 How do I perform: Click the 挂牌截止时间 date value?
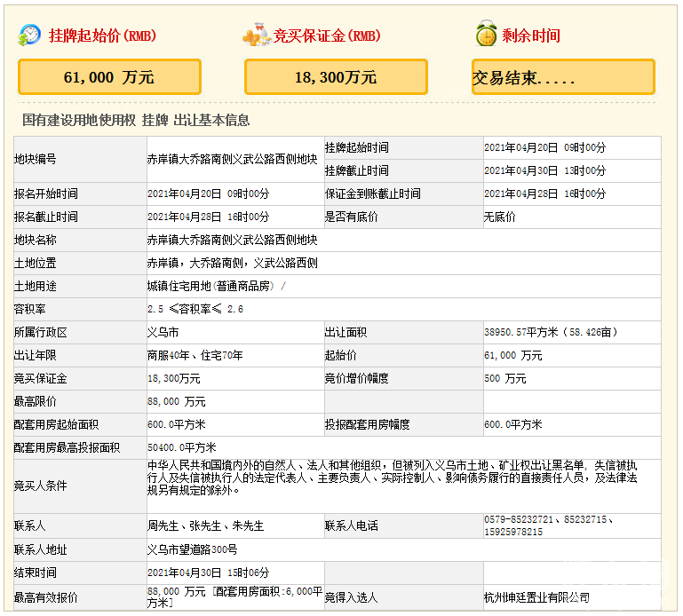click(x=544, y=170)
